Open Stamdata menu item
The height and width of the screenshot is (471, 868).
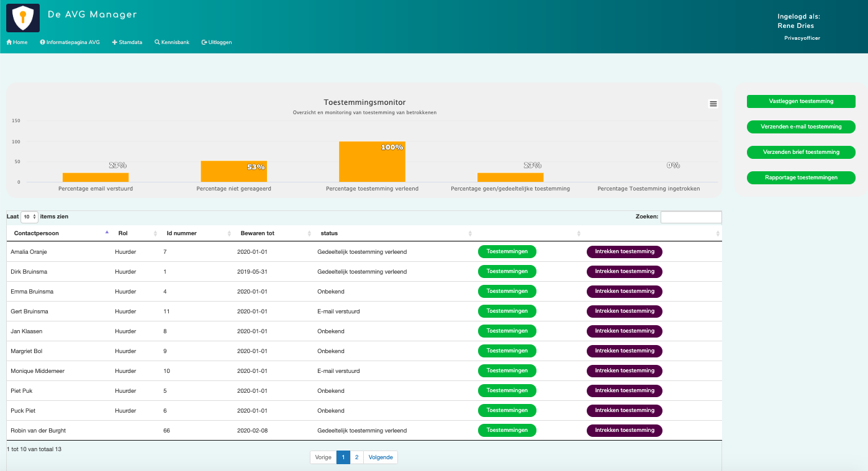tap(127, 42)
